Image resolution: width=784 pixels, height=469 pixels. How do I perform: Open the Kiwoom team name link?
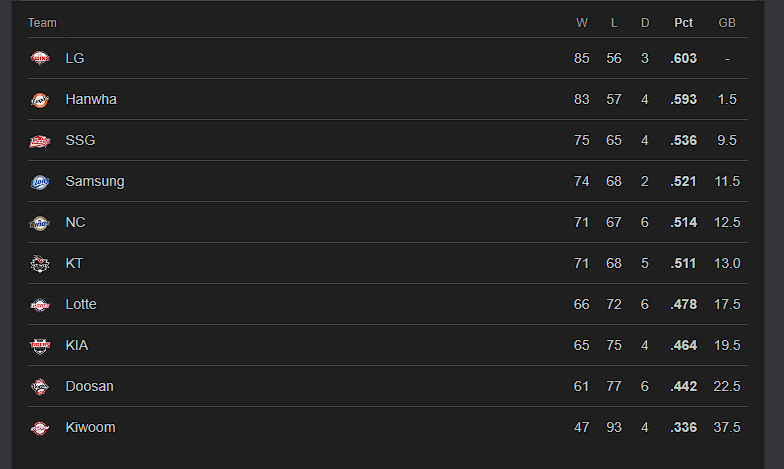90,428
